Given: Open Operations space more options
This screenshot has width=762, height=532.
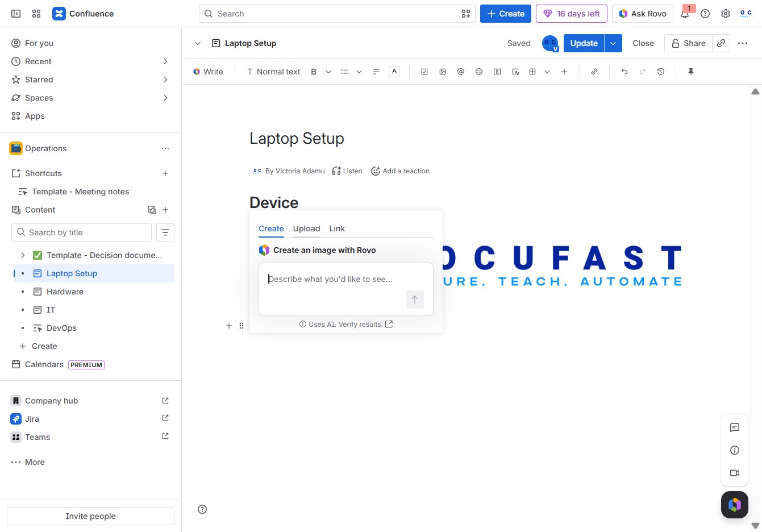Looking at the screenshot, I should click(x=165, y=148).
